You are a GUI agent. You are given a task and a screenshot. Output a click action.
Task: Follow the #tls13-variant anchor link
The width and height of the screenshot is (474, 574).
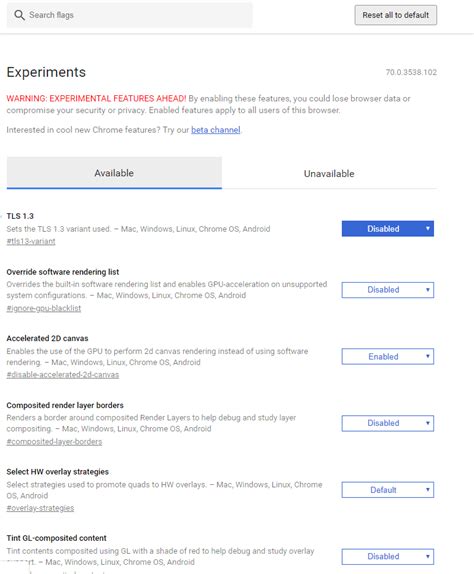coord(31,242)
